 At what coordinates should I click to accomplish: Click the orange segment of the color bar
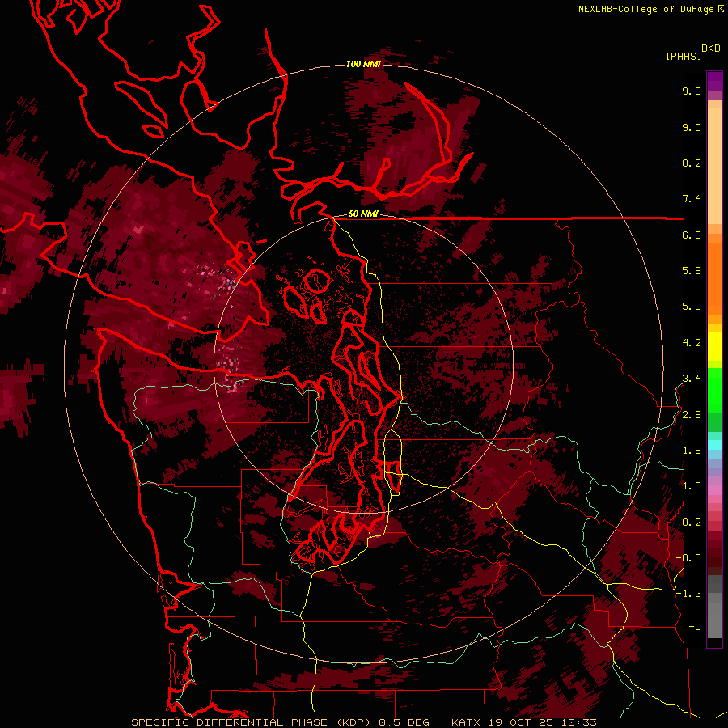point(714,278)
